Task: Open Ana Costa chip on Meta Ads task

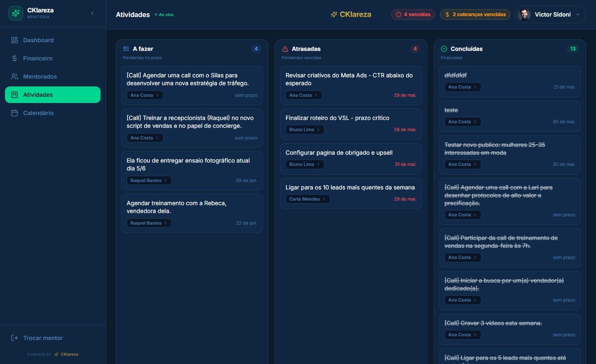Action: point(303,95)
